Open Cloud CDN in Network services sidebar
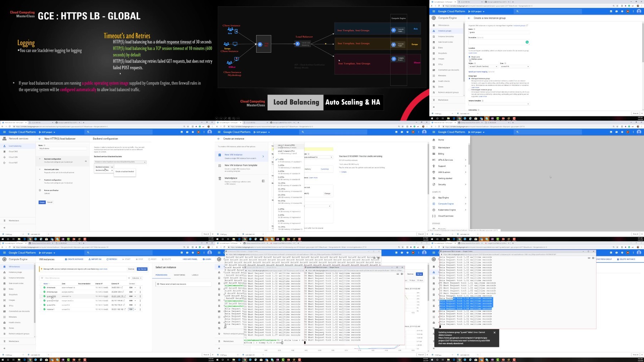 (13, 157)
